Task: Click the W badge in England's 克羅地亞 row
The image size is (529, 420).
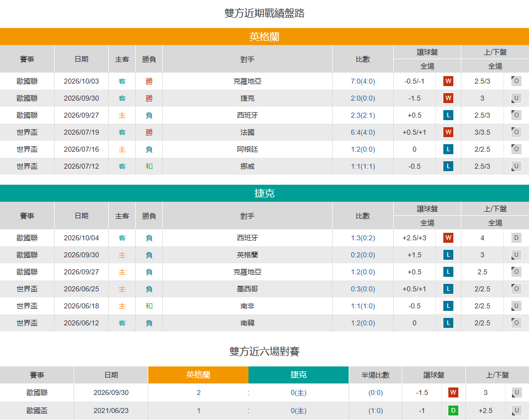Action: tap(448, 81)
